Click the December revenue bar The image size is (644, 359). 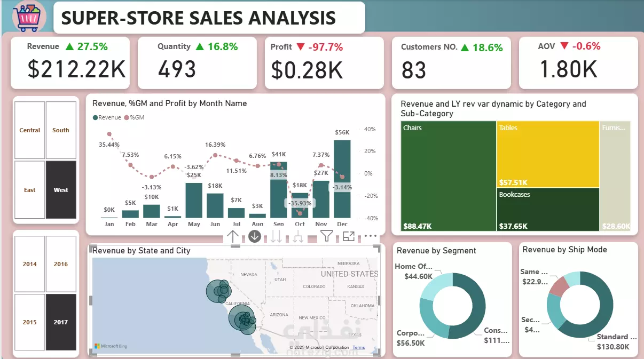click(x=342, y=179)
